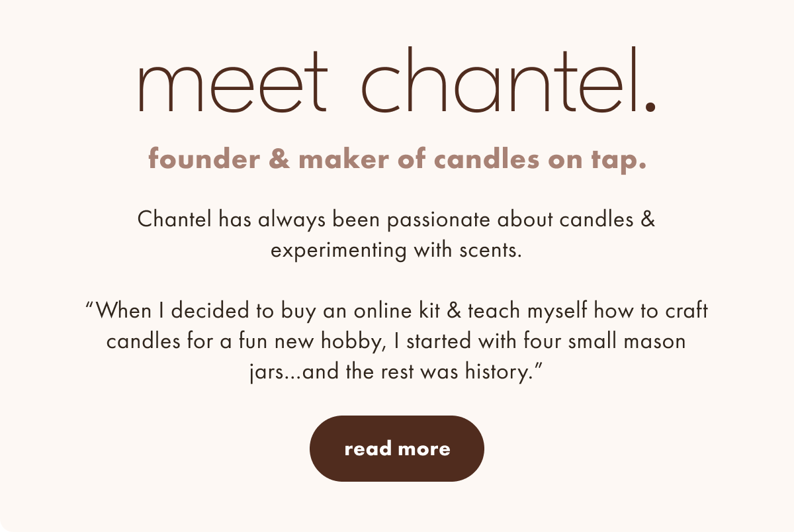Click the 'experimenting with scents.' line
Image resolution: width=794 pixels, height=532 pixels.
coord(397,251)
